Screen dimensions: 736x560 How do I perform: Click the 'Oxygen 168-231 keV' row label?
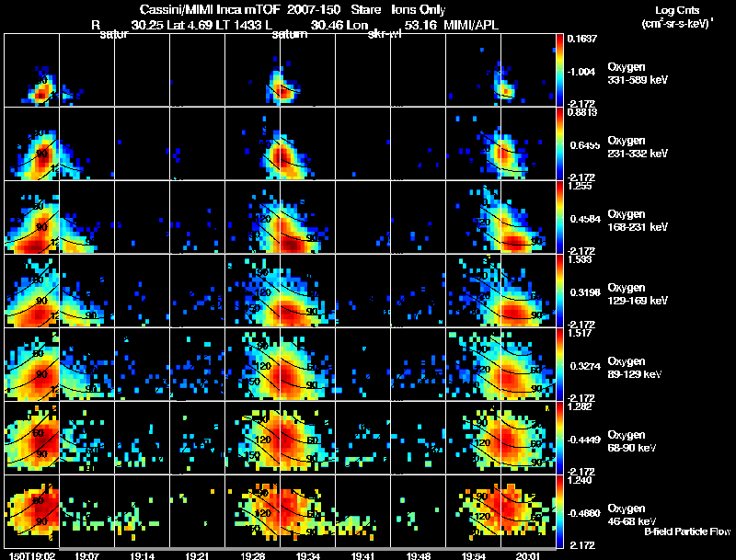click(638, 221)
